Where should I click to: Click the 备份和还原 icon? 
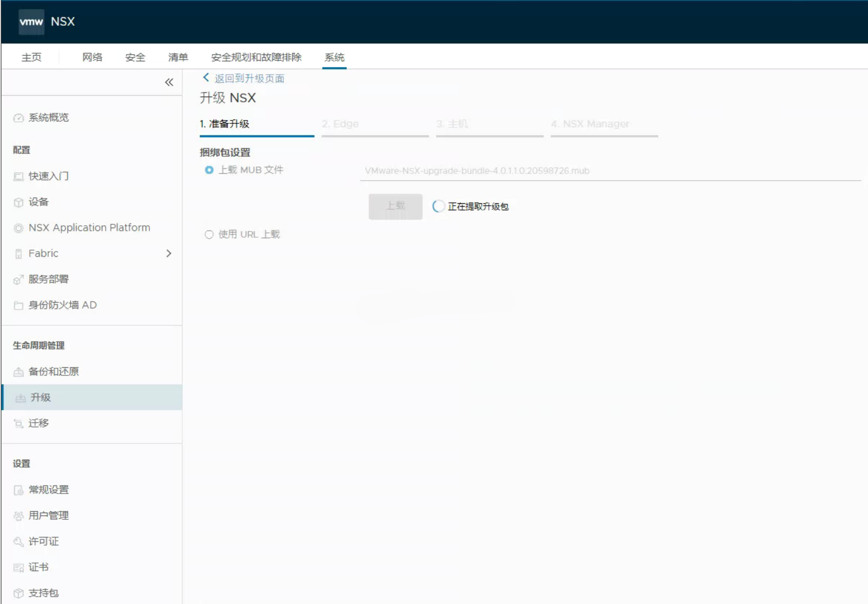click(x=19, y=372)
